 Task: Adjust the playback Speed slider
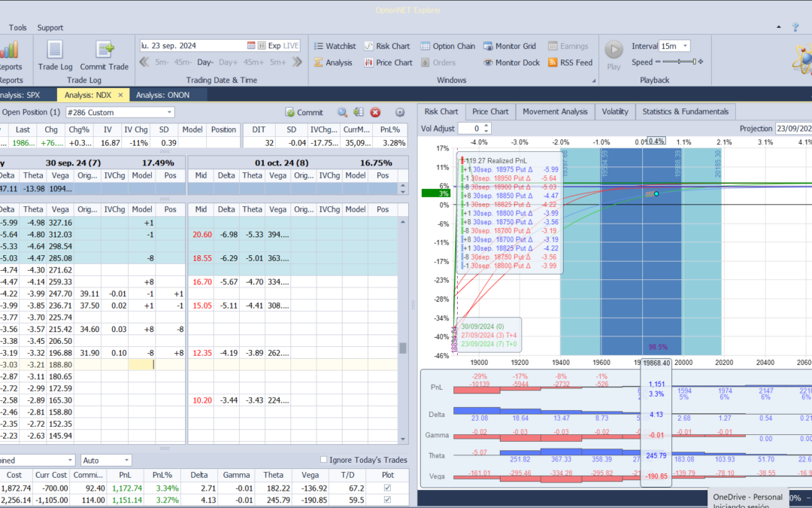pos(679,62)
